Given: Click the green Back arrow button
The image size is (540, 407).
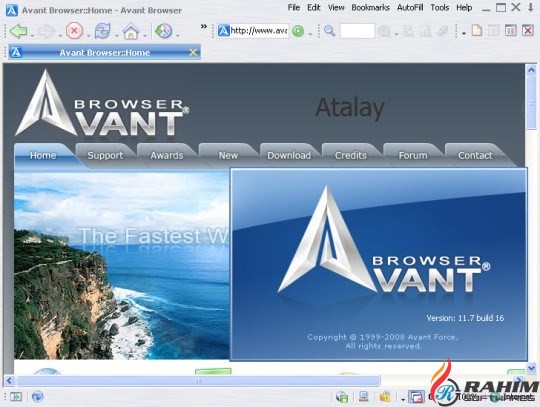Looking at the screenshot, I should [19, 31].
